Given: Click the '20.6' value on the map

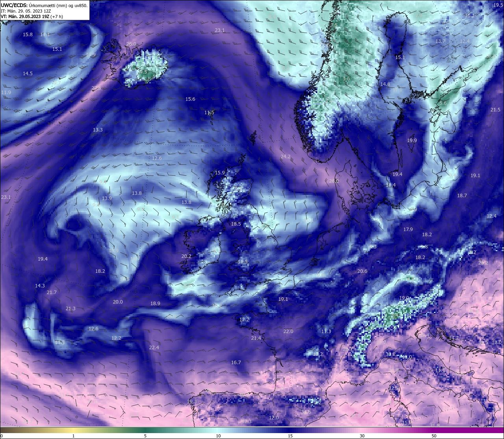Looking at the screenshot, I should click(x=362, y=271).
